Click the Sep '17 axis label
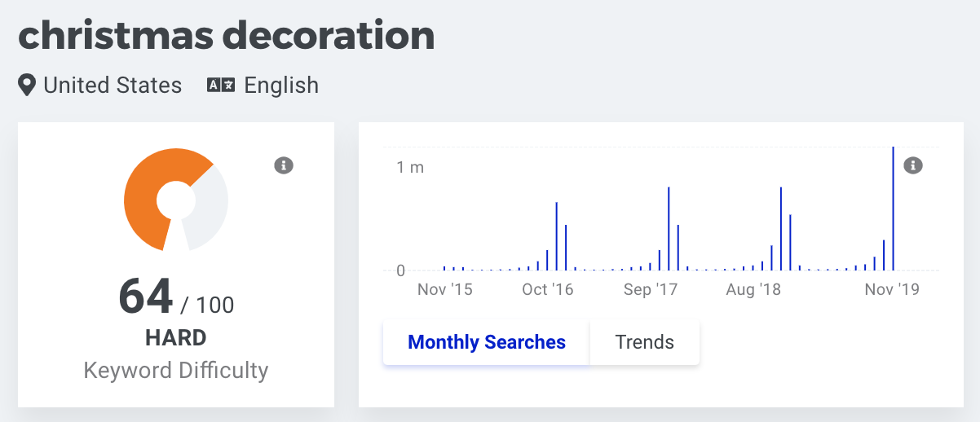This screenshot has width=980, height=422. pyautogui.click(x=651, y=289)
